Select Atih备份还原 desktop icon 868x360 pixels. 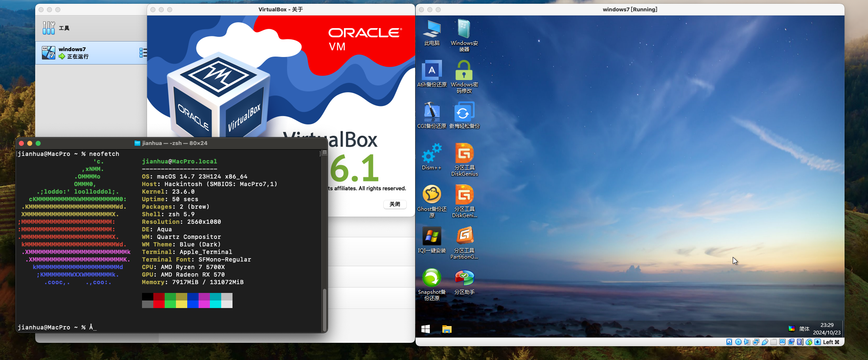coord(432,74)
